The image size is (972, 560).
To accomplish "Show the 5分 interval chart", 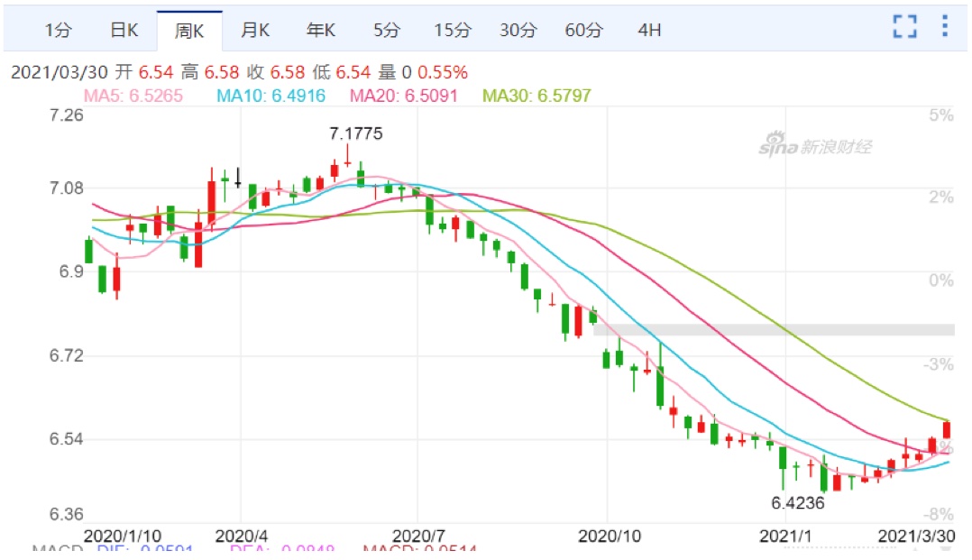I will pyautogui.click(x=386, y=31).
